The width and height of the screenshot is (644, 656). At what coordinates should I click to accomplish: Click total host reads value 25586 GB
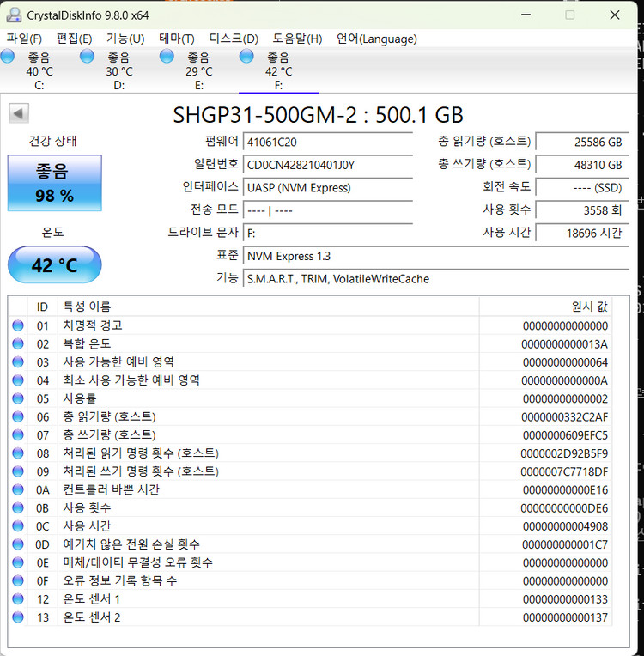point(582,142)
